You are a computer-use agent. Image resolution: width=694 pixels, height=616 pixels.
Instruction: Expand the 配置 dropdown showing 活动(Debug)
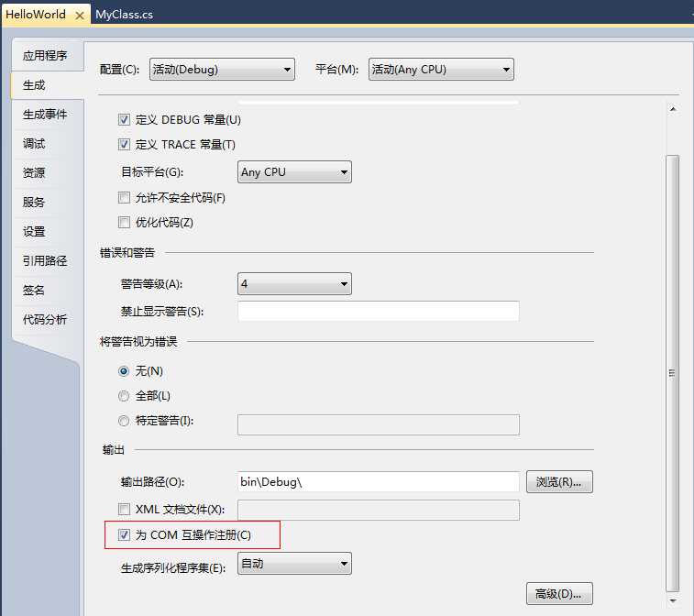click(x=222, y=70)
